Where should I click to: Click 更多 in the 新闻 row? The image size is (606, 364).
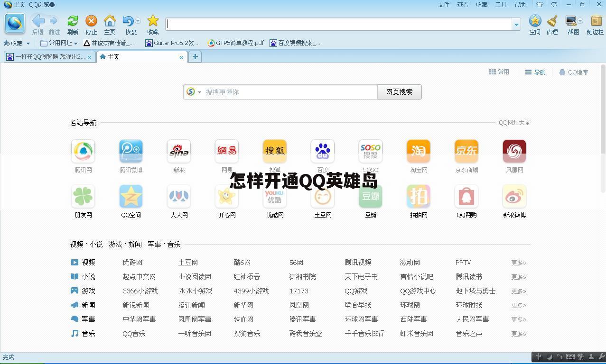coord(519,305)
